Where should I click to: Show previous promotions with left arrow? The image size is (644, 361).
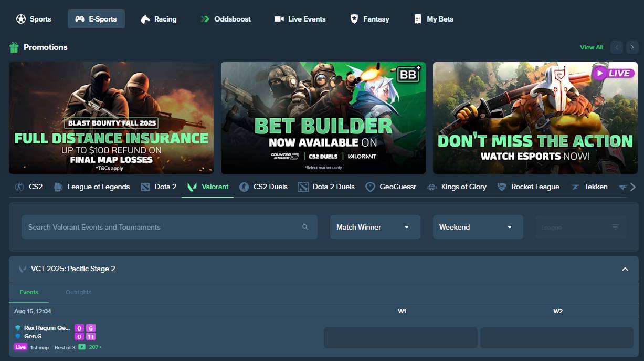tap(617, 47)
